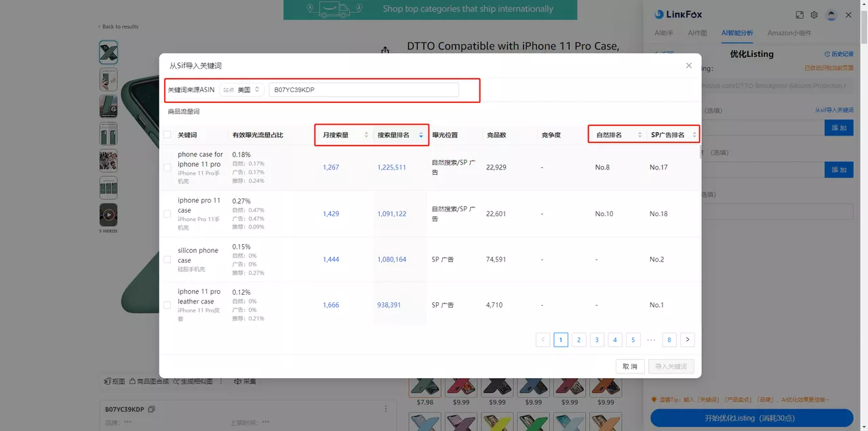868x431 pixels.
Task: Open the user profile avatar
Action: 831,15
